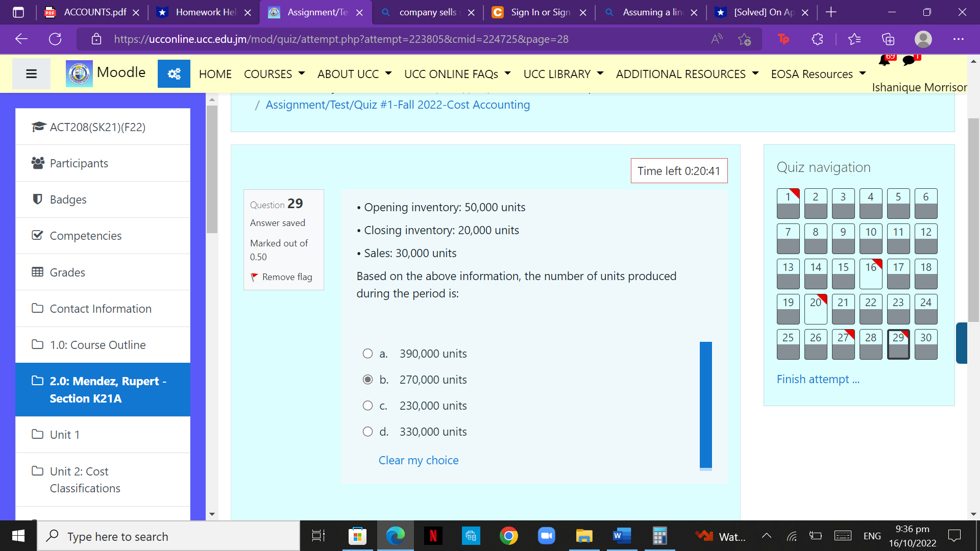Click HOME in the Moodle navigation bar

[215, 73]
